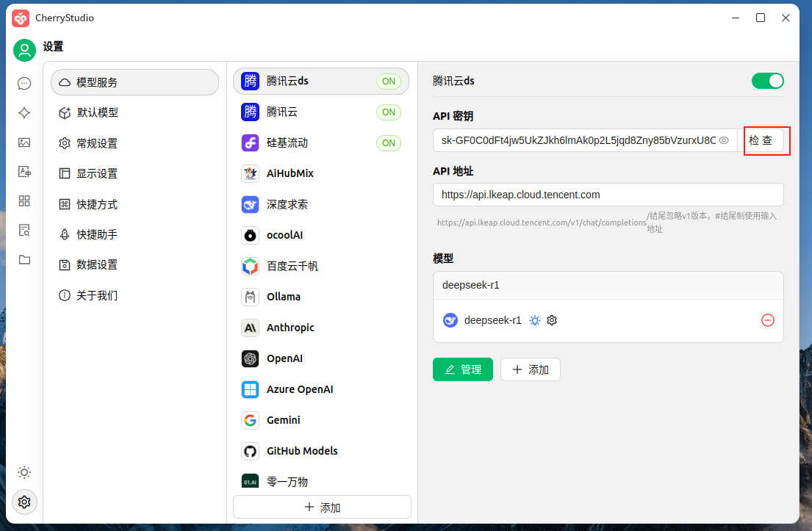Open the assistants chat panel in sidebar
The width and height of the screenshot is (812, 531).
[x=24, y=83]
